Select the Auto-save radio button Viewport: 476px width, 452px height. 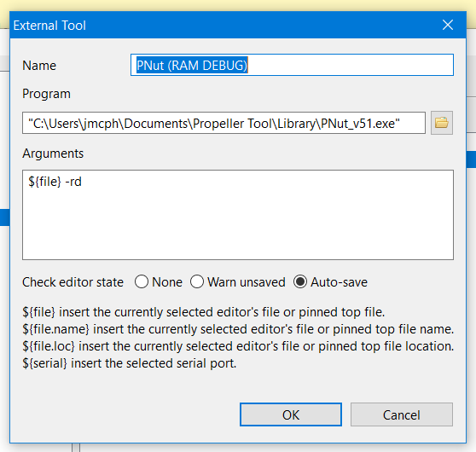[x=300, y=281]
